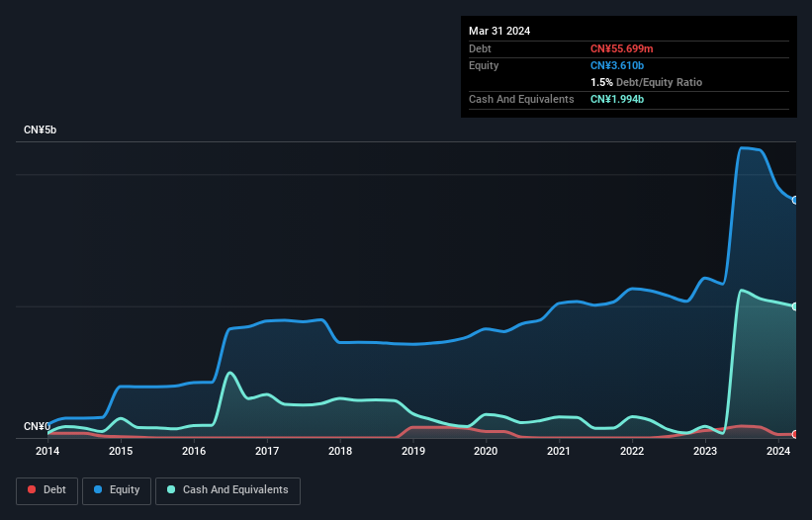This screenshot has height=520, width=812.
Task: Click the teal Cash endpoint marker
Action: pyautogui.click(x=795, y=306)
